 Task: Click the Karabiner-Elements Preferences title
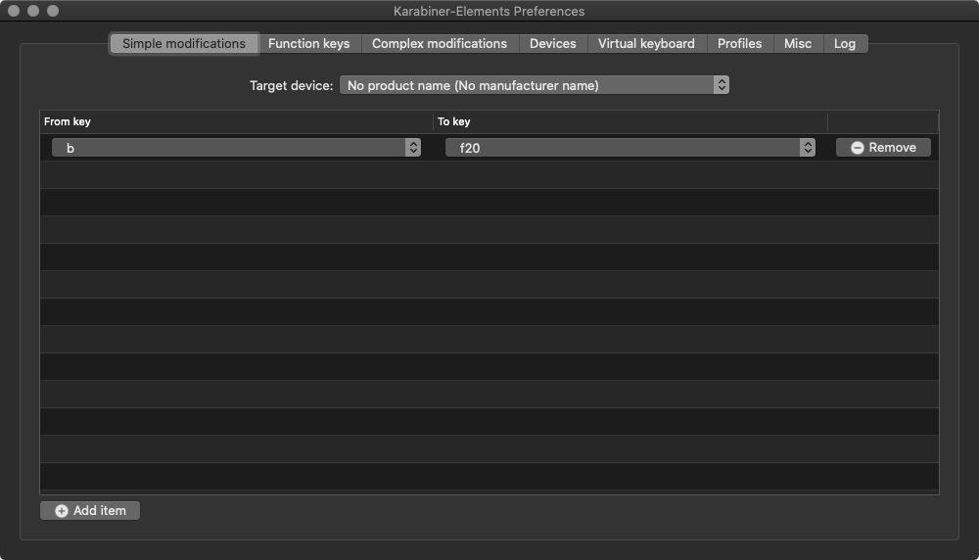click(489, 11)
